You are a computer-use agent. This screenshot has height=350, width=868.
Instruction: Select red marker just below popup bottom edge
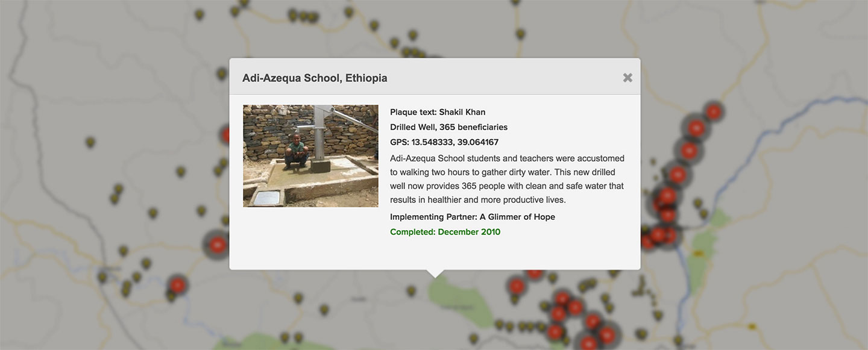[535, 274]
